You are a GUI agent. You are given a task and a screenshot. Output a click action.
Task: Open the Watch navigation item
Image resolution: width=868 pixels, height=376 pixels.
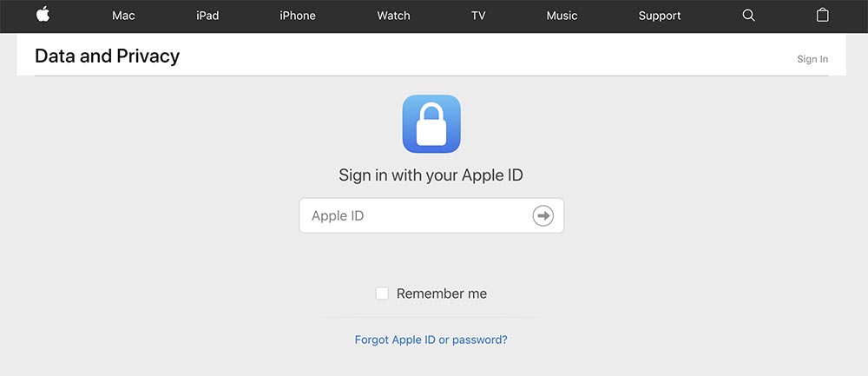pos(393,16)
